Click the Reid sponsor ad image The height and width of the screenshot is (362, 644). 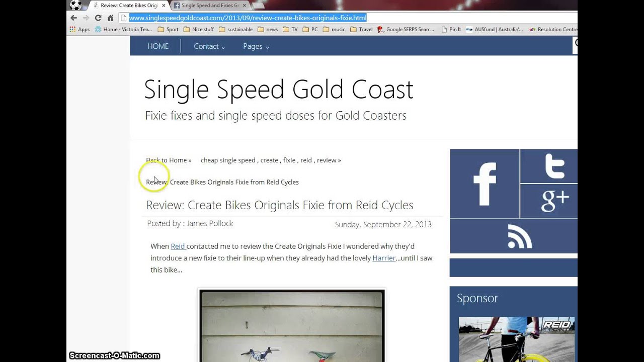click(516, 339)
